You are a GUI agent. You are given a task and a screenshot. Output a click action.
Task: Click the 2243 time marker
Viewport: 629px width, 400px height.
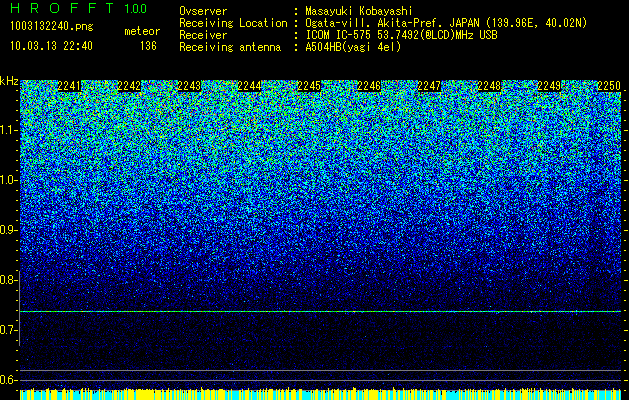[x=189, y=86]
